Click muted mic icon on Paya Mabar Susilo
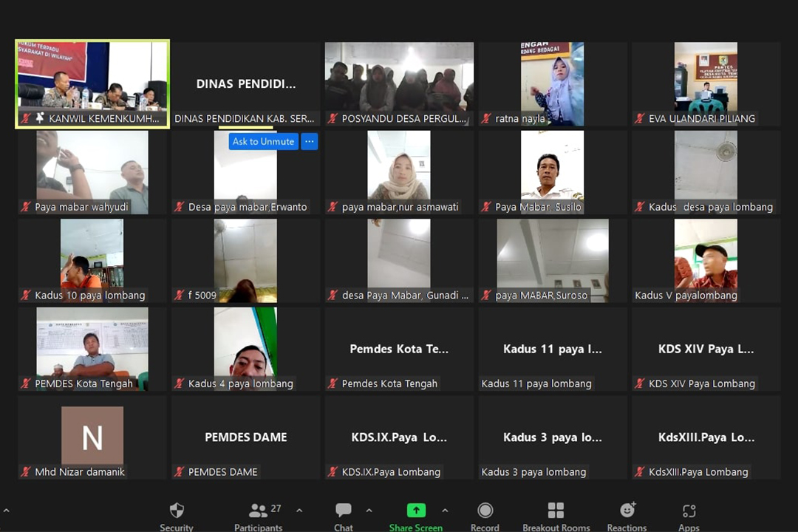 tap(486, 207)
